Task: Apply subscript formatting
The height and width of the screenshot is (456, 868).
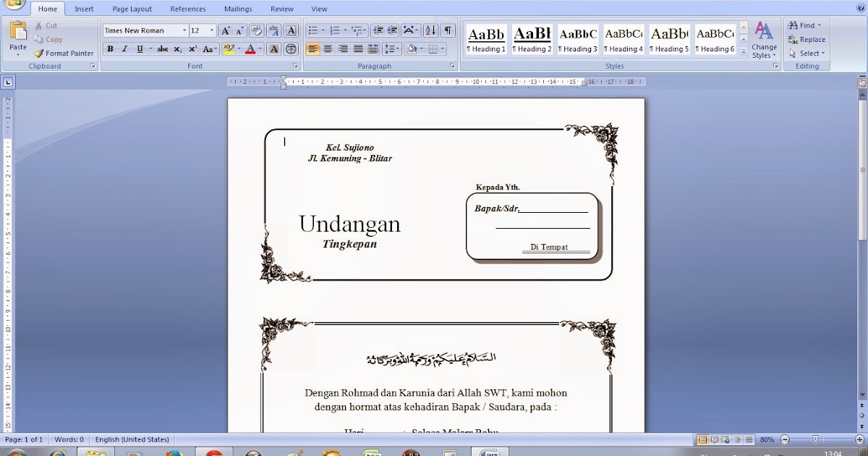Action: pos(178,49)
